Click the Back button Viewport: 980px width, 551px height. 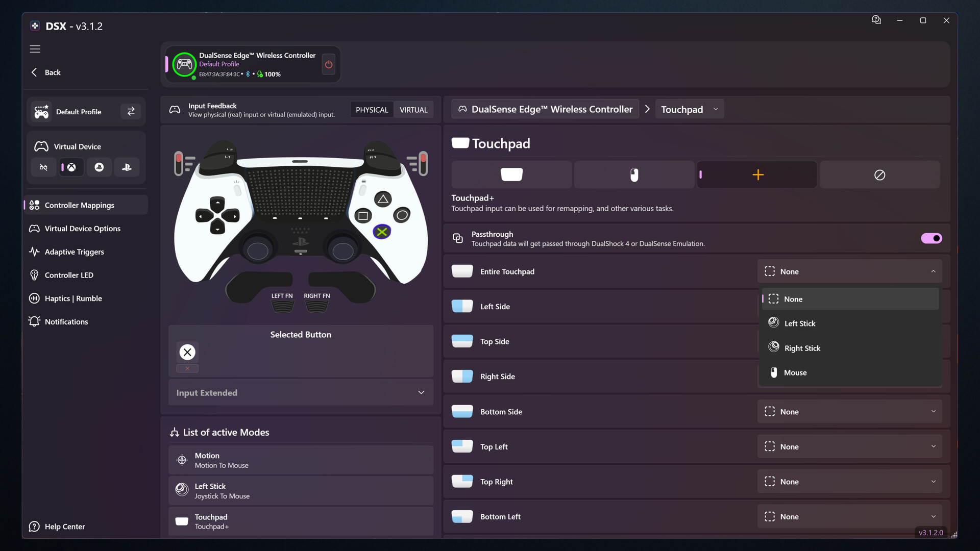[45, 72]
